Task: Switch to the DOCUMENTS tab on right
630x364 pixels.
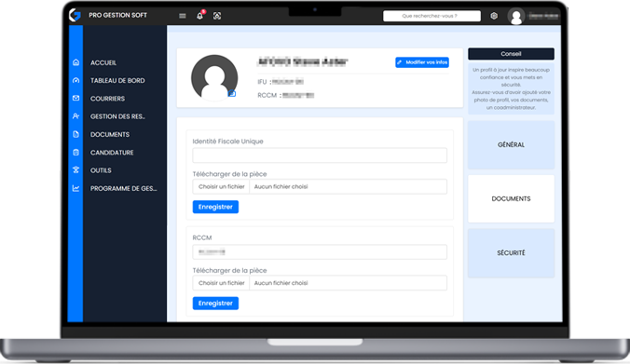Action: pos(511,198)
